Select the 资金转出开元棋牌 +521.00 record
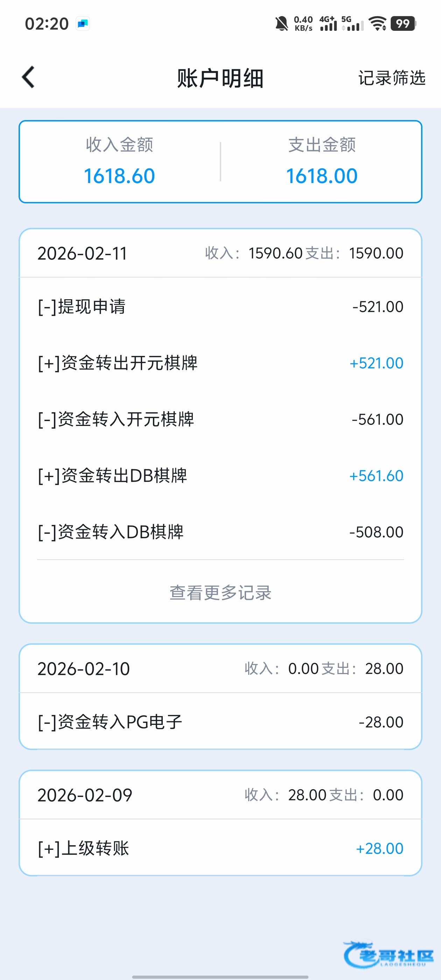Viewport: 441px width, 980px height. [220, 363]
